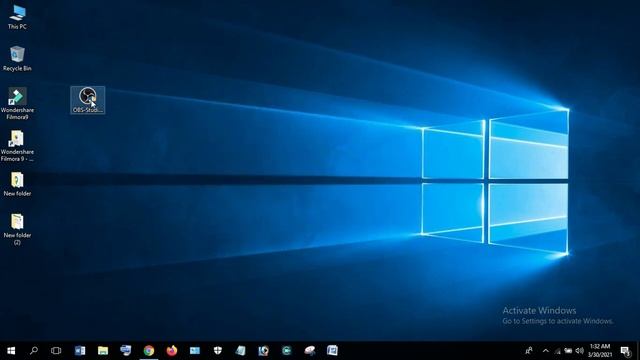Open taskbar Search magnifier

point(34,351)
